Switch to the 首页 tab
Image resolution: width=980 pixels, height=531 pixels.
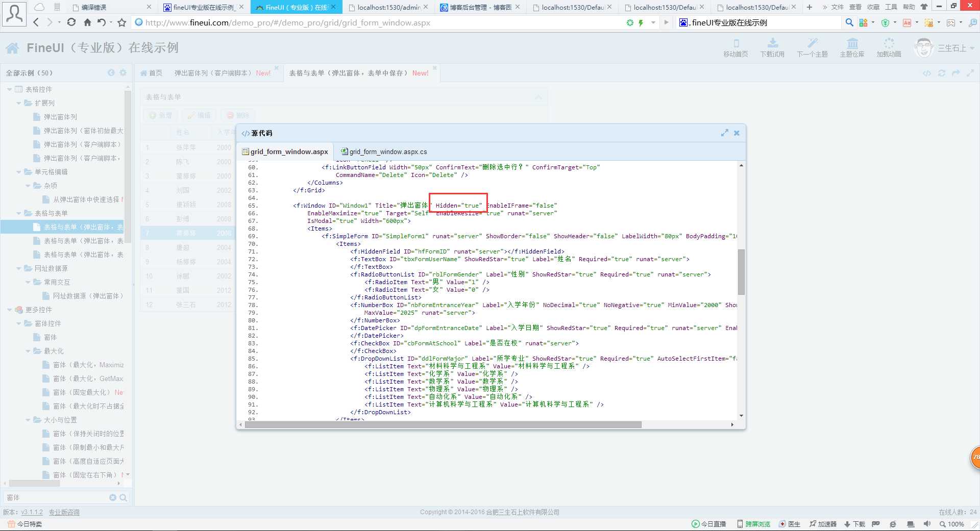point(151,73)
